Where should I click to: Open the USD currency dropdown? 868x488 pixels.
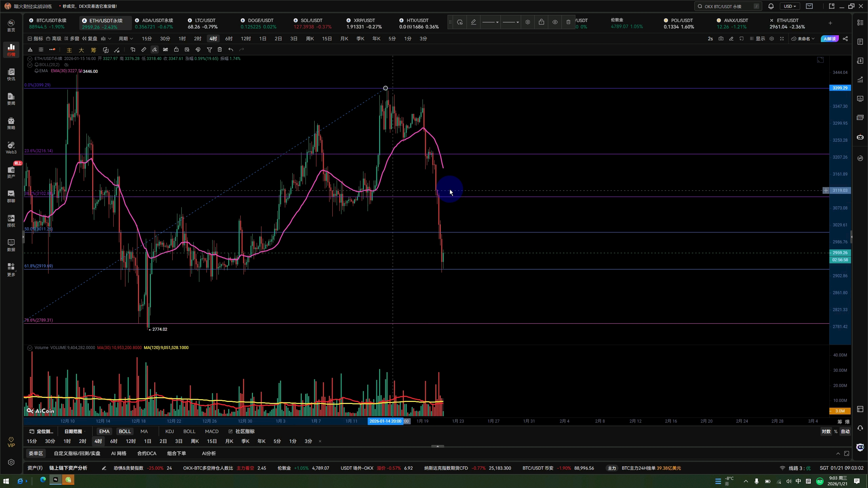tap(790, 6)
